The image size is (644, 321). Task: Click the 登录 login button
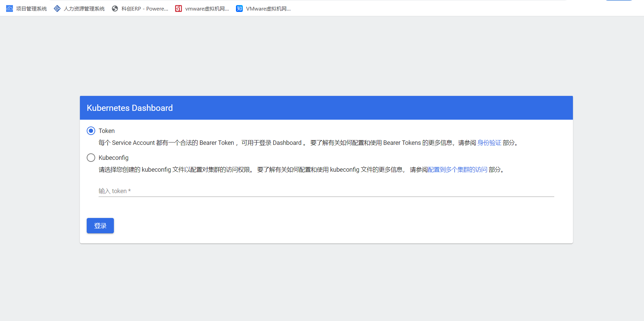[100, 226]
